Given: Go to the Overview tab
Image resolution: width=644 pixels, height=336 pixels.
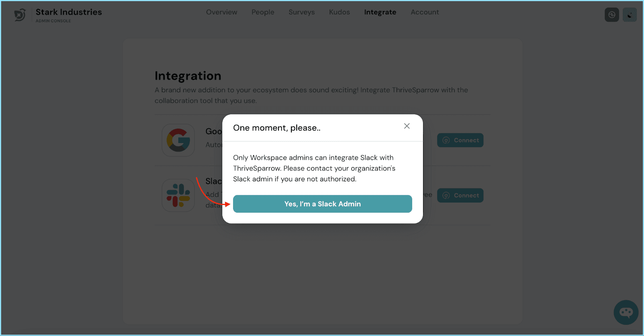Looking at the screenshot, I should pyautogui.click(x=221, y=12).
